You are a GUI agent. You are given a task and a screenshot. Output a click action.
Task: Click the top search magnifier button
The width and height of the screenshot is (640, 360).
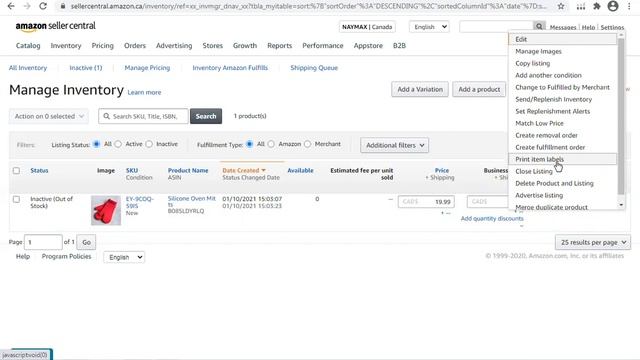(x=539, y=27)
